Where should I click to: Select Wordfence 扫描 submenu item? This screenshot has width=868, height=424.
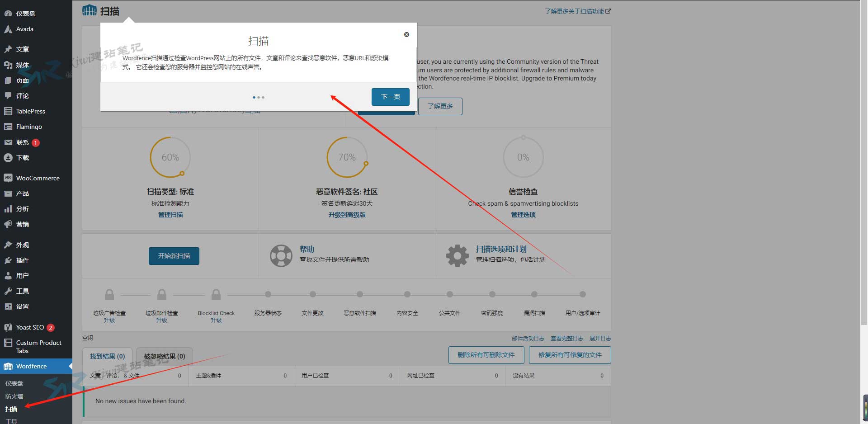click(11, 409)
